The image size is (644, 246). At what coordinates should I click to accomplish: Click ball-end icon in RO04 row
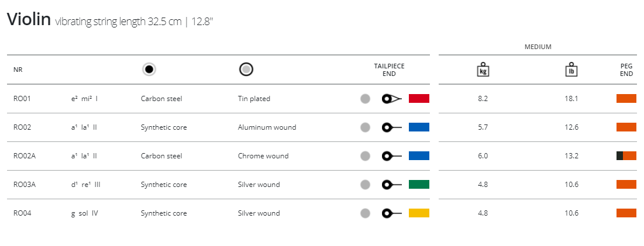391,213
